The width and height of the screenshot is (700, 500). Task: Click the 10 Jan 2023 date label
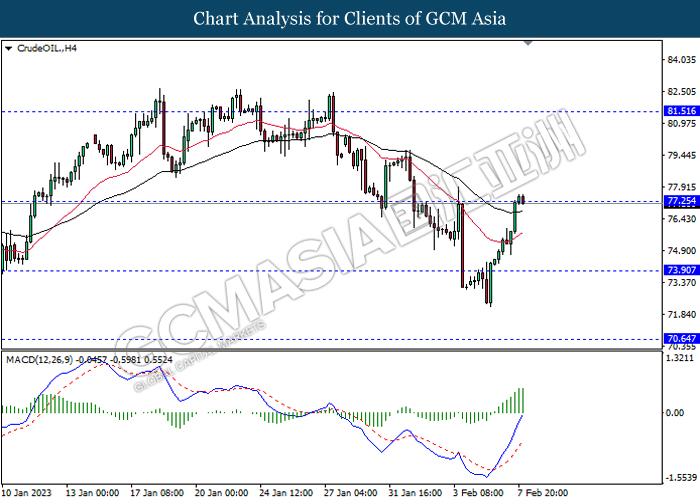pos(26,493)
